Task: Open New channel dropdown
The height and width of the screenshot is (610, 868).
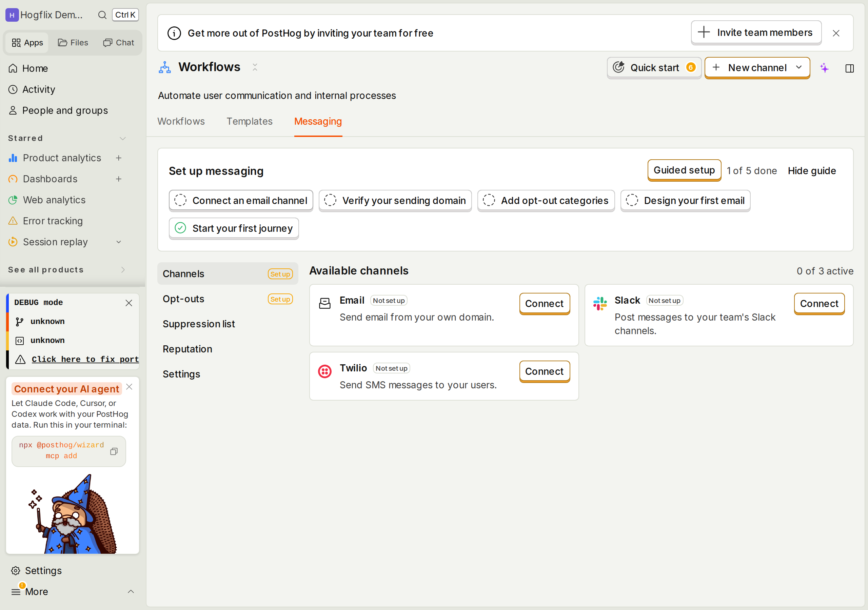Action: click(x=757, y=68)
